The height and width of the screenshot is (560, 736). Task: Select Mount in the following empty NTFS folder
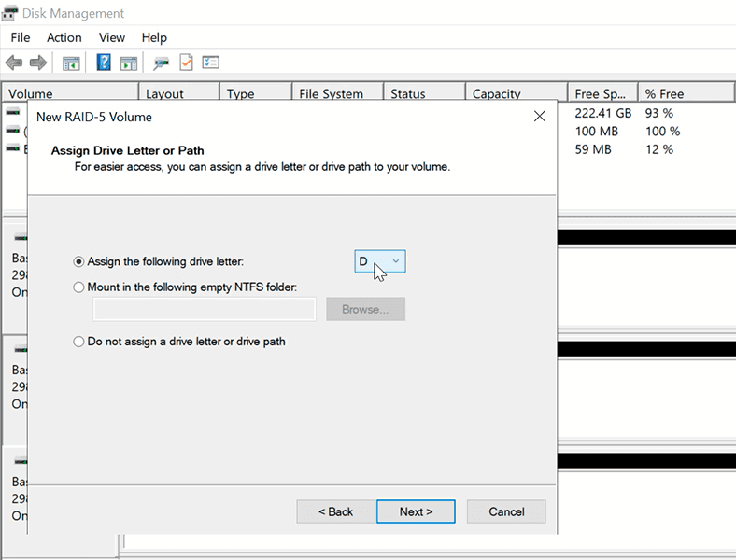[185, 287]
